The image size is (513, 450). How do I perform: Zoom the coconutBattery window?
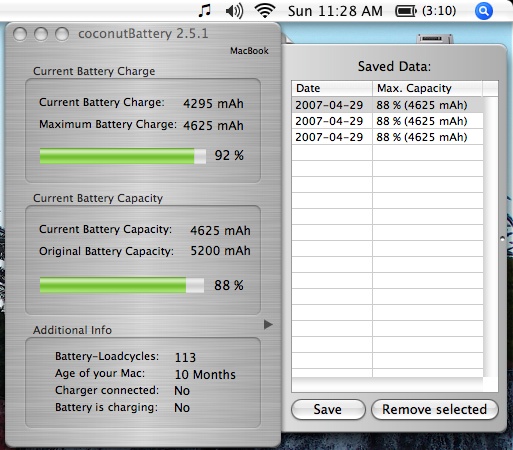pyautogui.click(x=62, y=34)
